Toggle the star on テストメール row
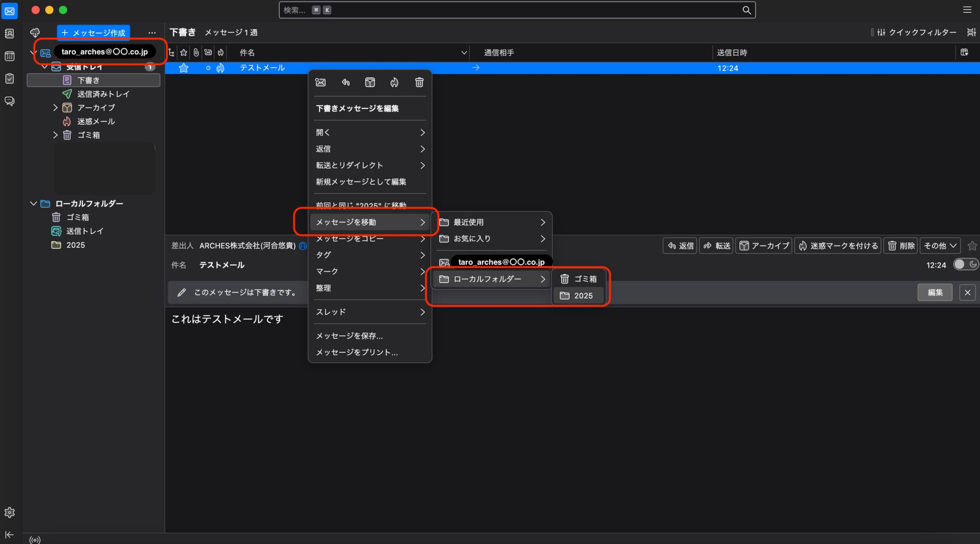This screenshot has height=544, width=980. click(x=184, y=68)
